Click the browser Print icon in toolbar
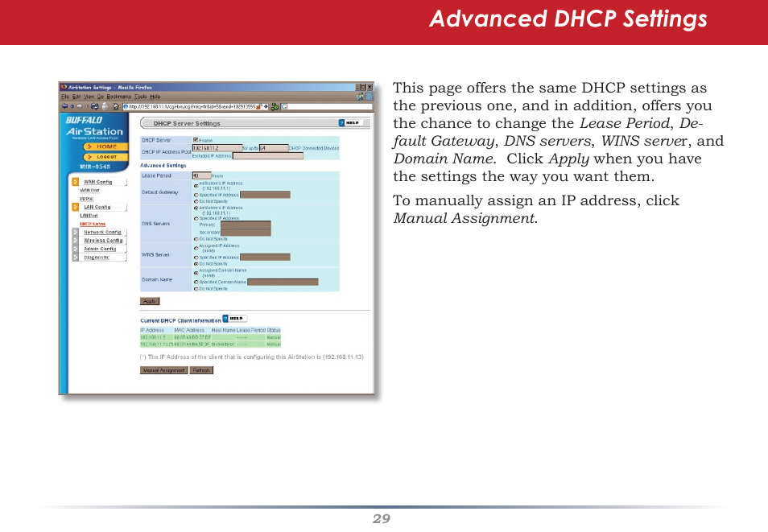The width and height of the screenshot is (768, 532). (x=105, y=106)
